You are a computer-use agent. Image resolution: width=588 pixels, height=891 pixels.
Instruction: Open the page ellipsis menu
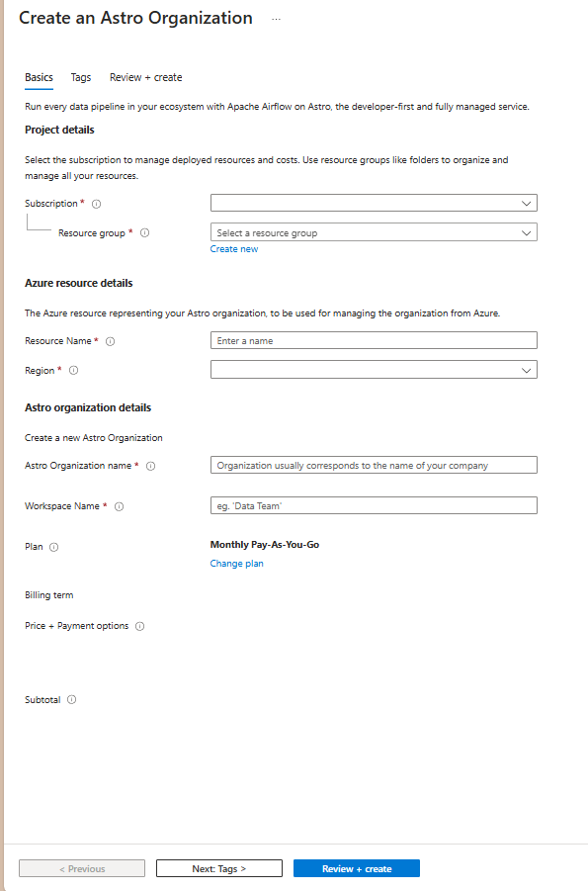tap(276, 18)
